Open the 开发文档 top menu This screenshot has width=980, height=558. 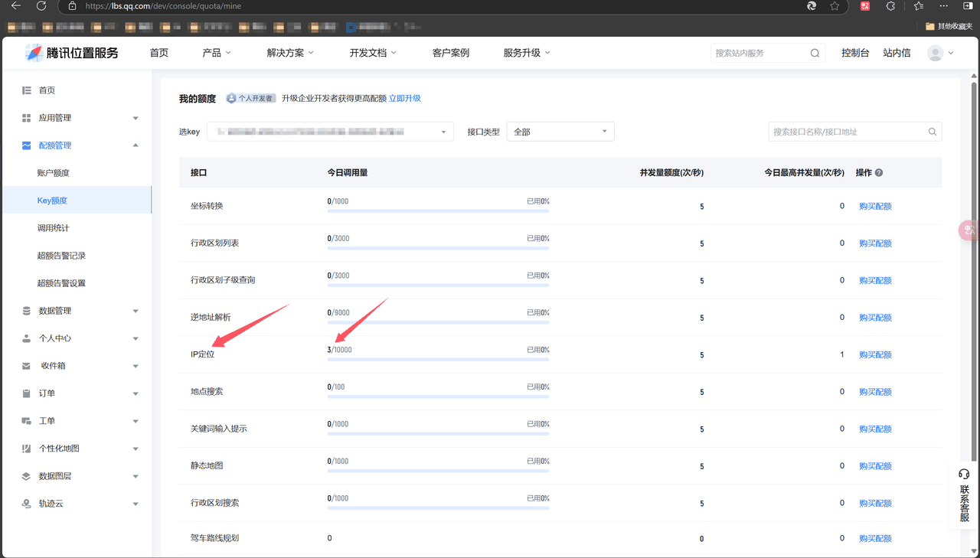pyautogui.click(x=373, y=53)
